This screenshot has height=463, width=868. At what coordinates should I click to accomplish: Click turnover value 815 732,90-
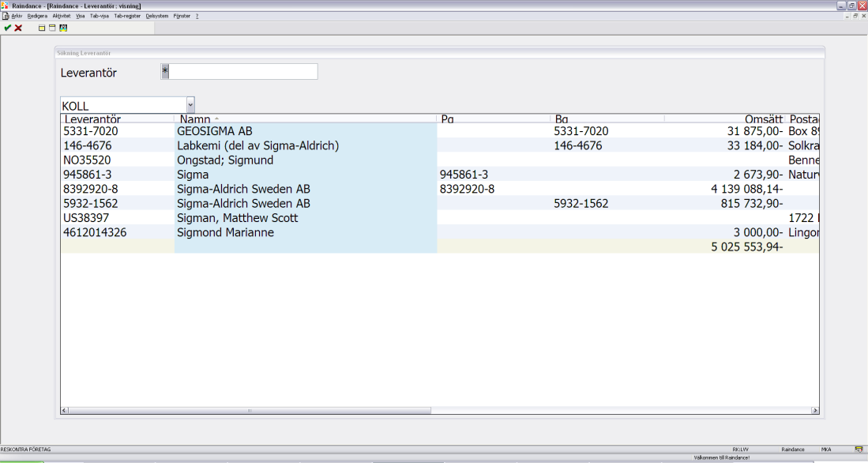click(752, 203)
